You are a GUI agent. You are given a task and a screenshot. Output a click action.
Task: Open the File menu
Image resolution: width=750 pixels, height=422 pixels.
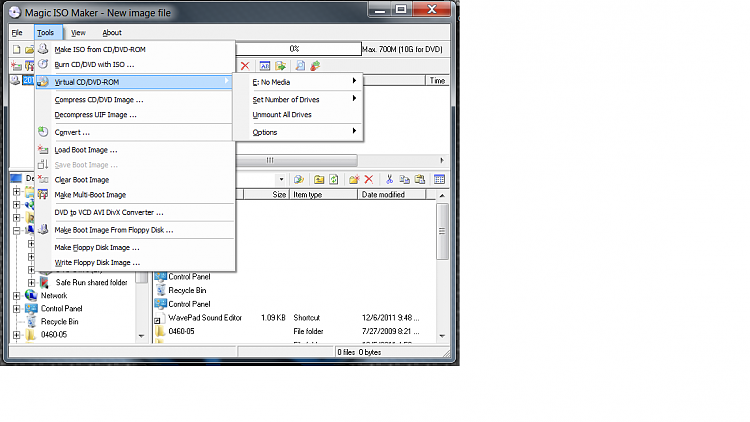[x=17, y=33]
